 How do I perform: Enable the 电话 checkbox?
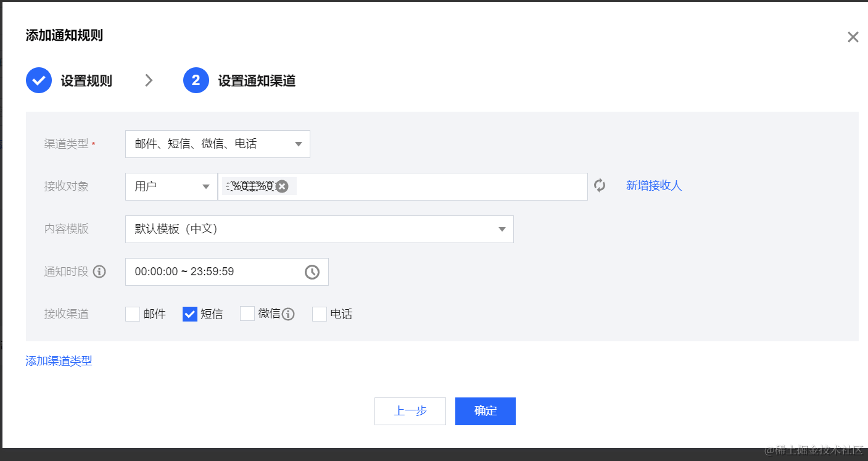pos(319,314)
